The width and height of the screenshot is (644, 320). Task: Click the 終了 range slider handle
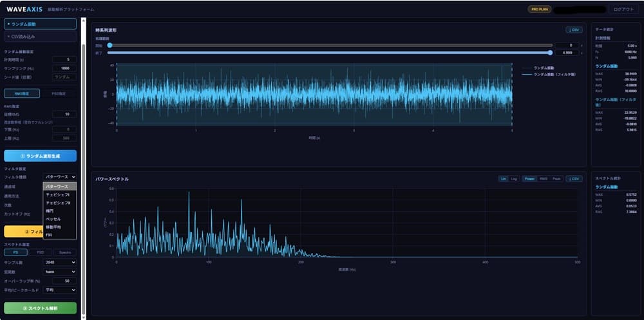coord(550,53)
